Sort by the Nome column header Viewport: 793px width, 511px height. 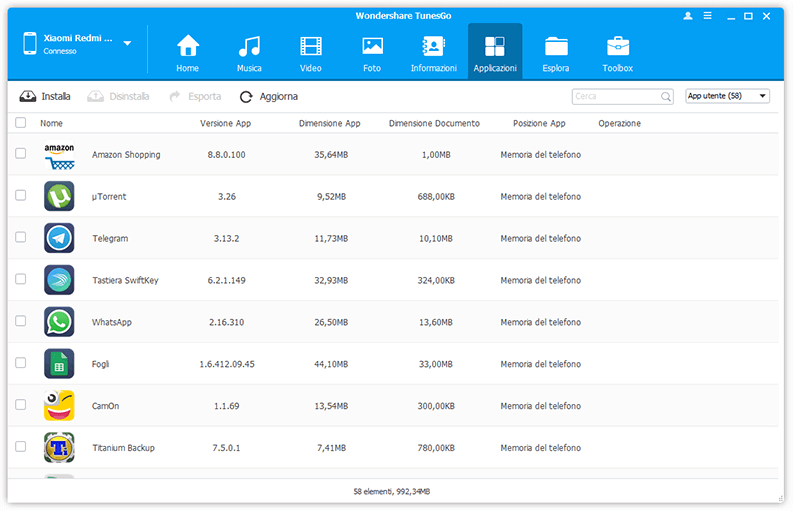52,123
